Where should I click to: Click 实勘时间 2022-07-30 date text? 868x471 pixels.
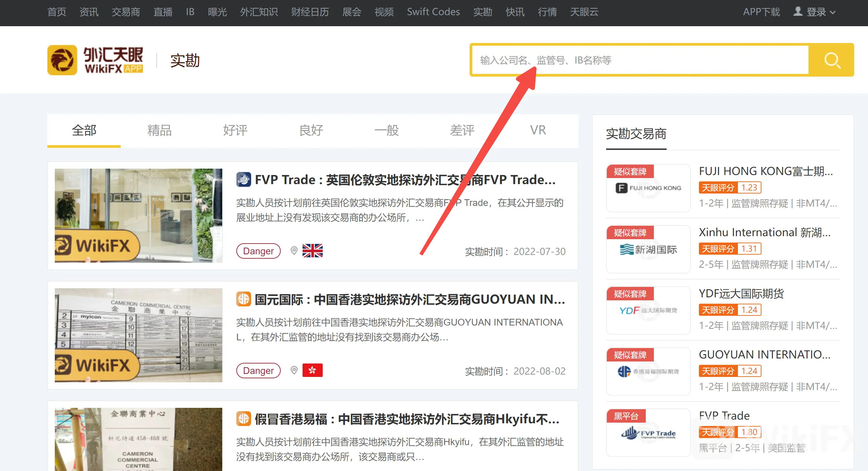click(515, 251)
